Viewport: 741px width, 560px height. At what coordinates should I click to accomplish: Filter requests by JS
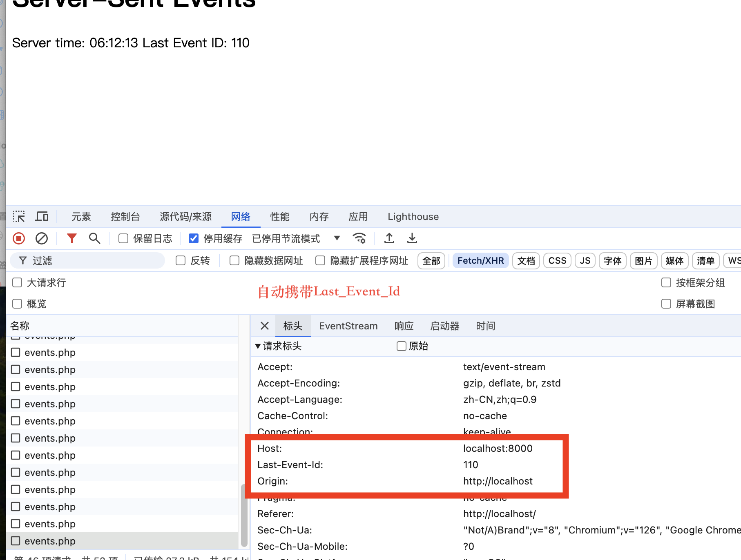(x=585, y=260)
